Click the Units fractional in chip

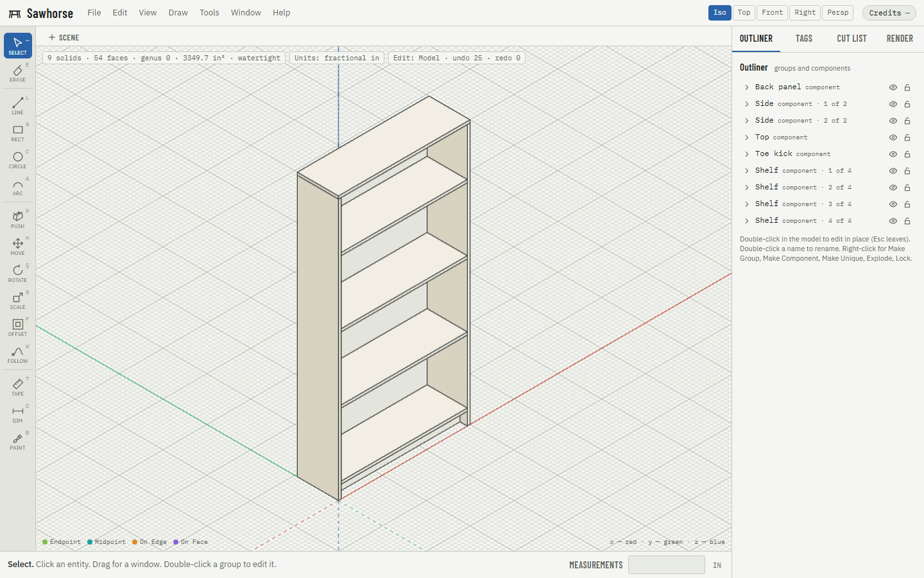point(337,58)
